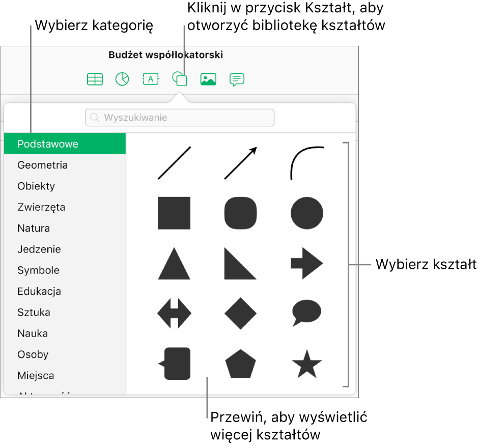Go to the Nauka category

coord(65,333)
